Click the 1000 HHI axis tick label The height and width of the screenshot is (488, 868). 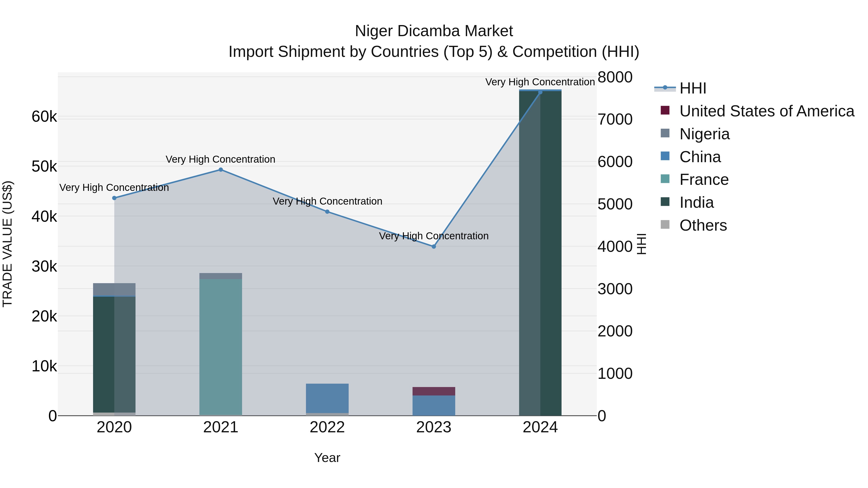pos(615,374)
